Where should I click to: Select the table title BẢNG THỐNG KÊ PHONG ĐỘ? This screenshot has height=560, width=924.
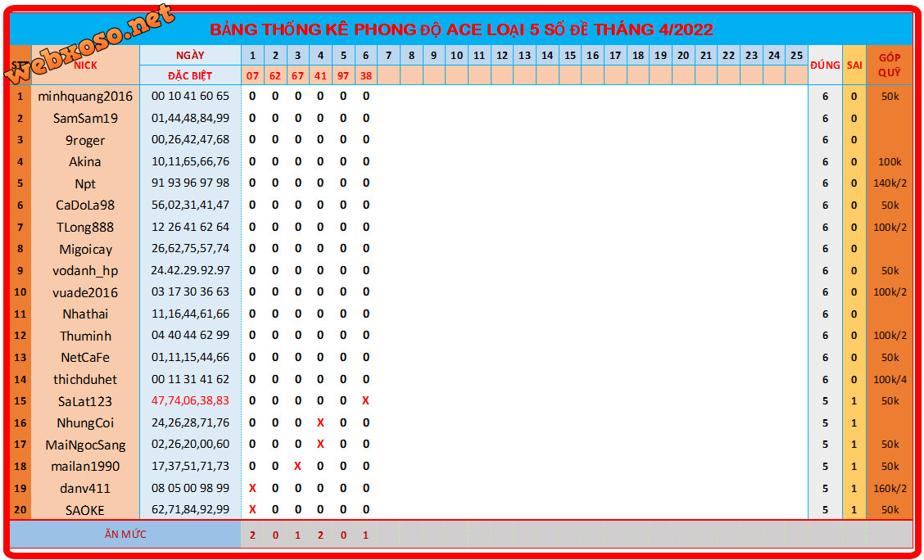461,29
